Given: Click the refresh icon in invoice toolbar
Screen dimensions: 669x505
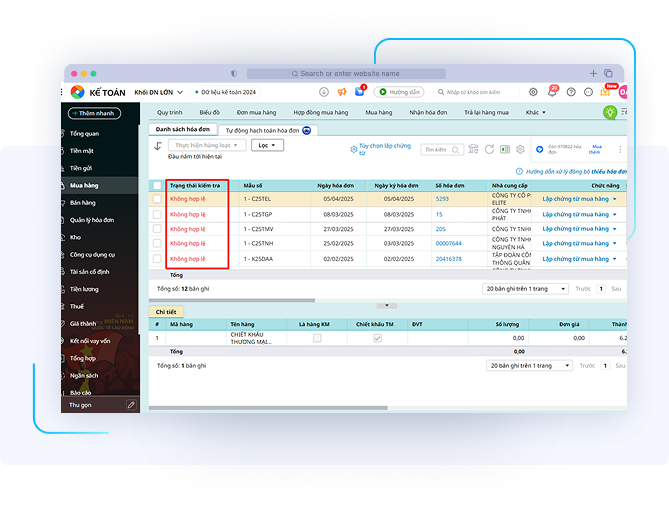Looking at the screenshot, I should pos(489,149).
